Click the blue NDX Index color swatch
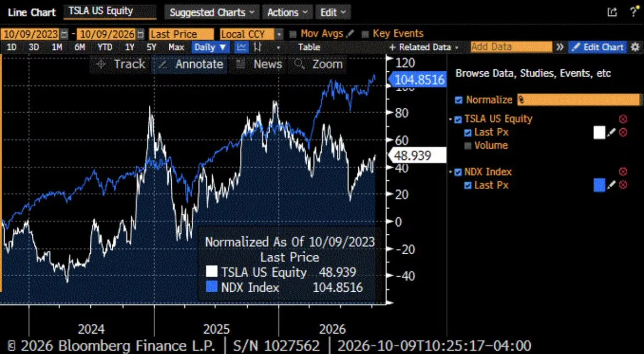Screen dimensions: 644x354 (599, 185)
